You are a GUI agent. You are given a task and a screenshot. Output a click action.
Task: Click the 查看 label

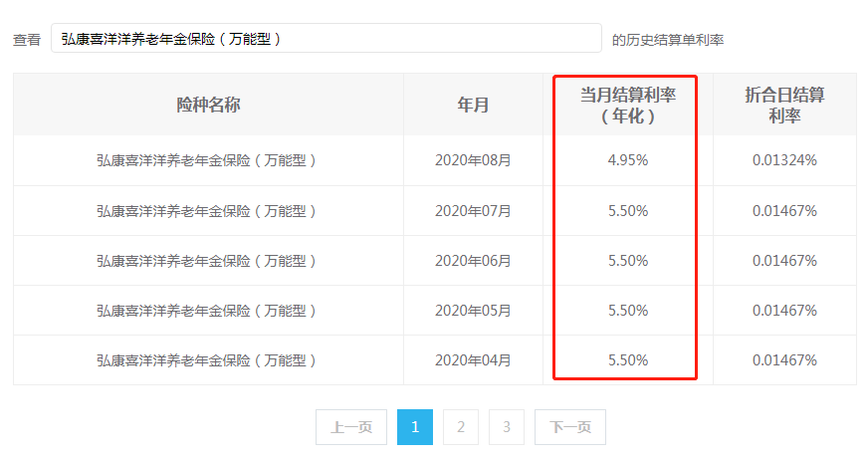(x=27, y=39)
